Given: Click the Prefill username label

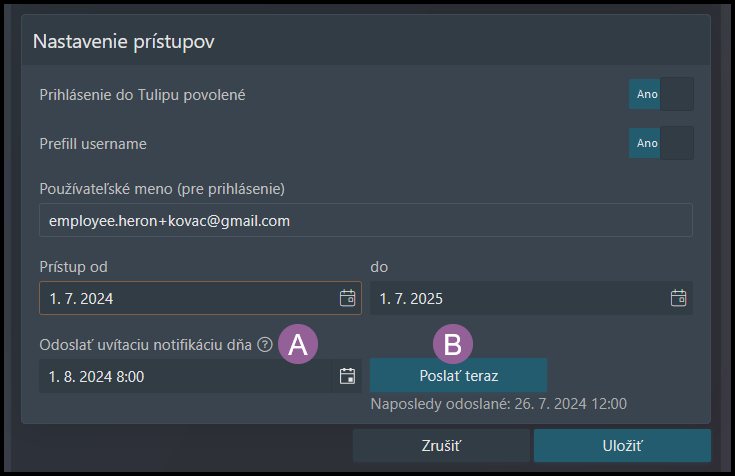Looking at the screenshot, I should [x=93, y=144].
